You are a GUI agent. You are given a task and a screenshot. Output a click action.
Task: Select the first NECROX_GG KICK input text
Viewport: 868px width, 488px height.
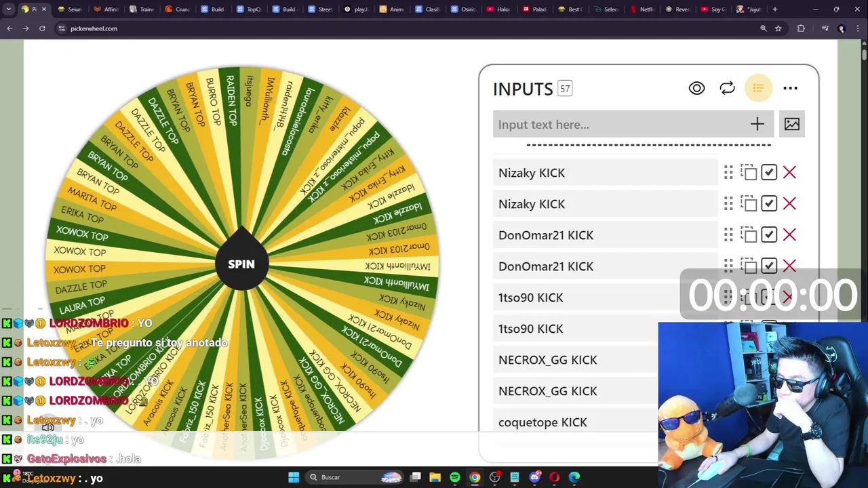tap(547, 360)
